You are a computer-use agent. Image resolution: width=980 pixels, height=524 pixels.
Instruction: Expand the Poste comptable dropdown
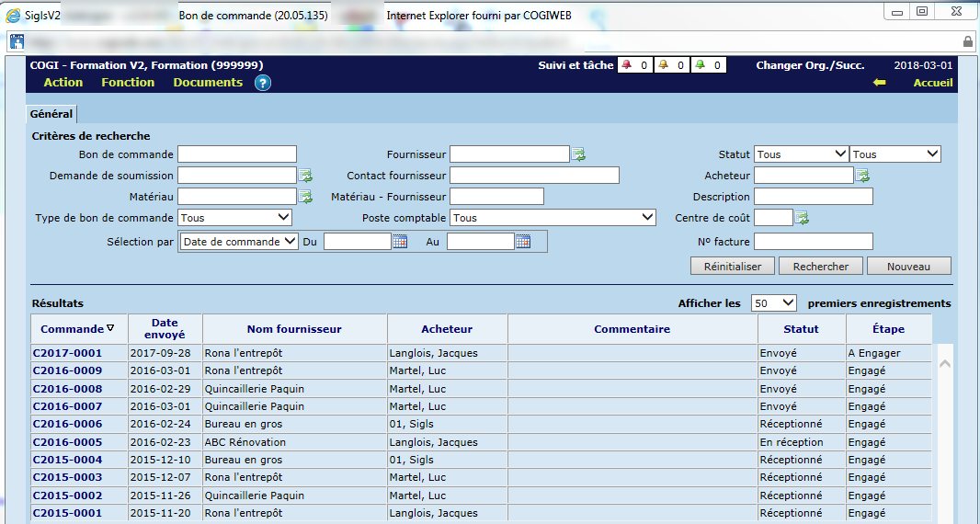553,218
